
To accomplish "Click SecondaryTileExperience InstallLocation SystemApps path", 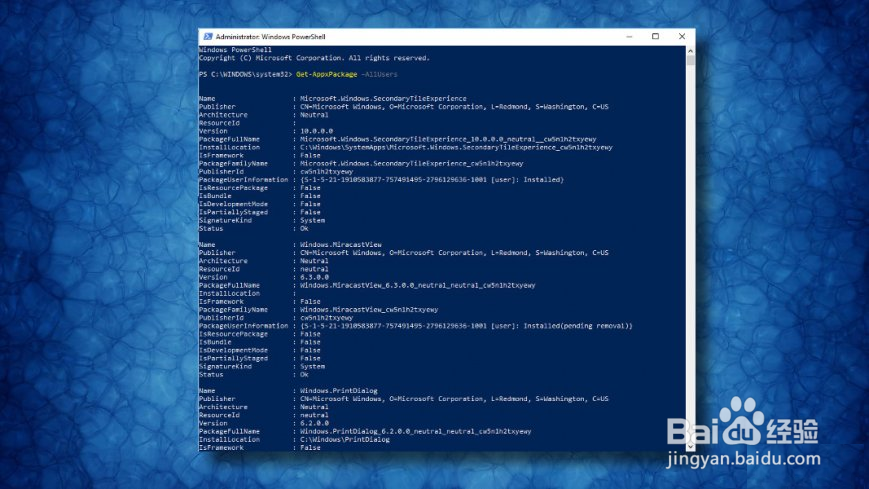I will point(456,147).
